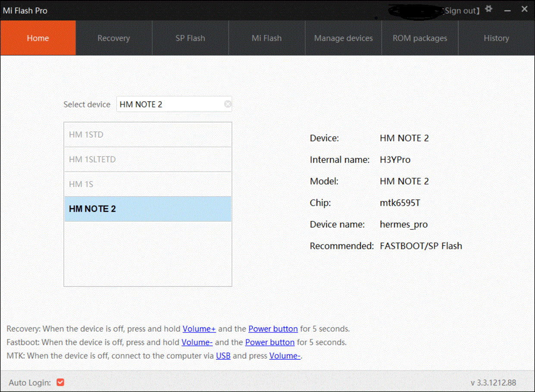
Task: Choose HM 1SLTETD in device list
Action: (147, 160)
